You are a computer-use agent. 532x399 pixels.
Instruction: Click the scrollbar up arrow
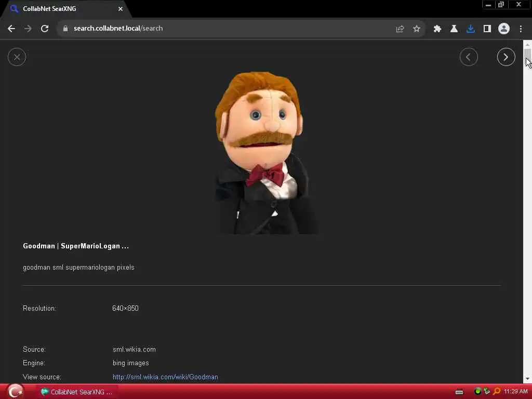point(527,45)
